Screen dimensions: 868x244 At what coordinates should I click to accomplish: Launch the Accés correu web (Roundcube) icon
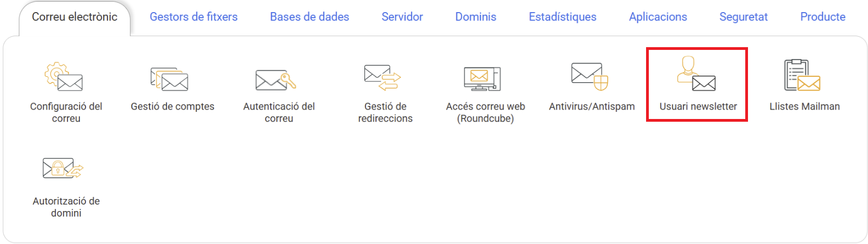pos(482,79)
